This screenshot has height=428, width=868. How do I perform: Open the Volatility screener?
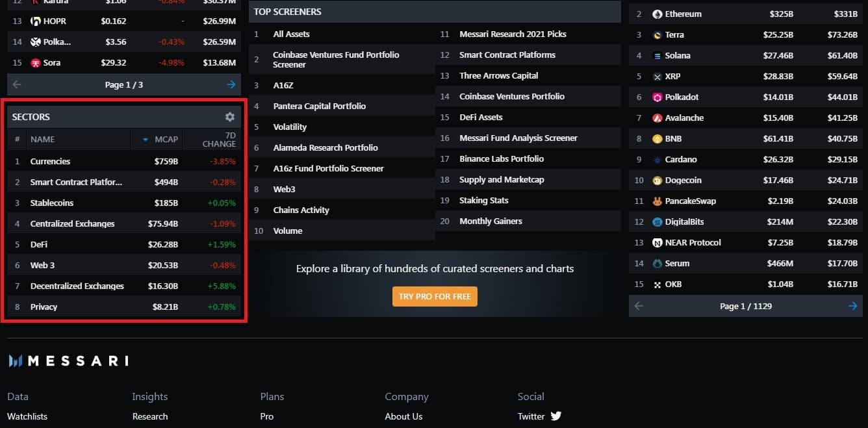click(290, 127)
